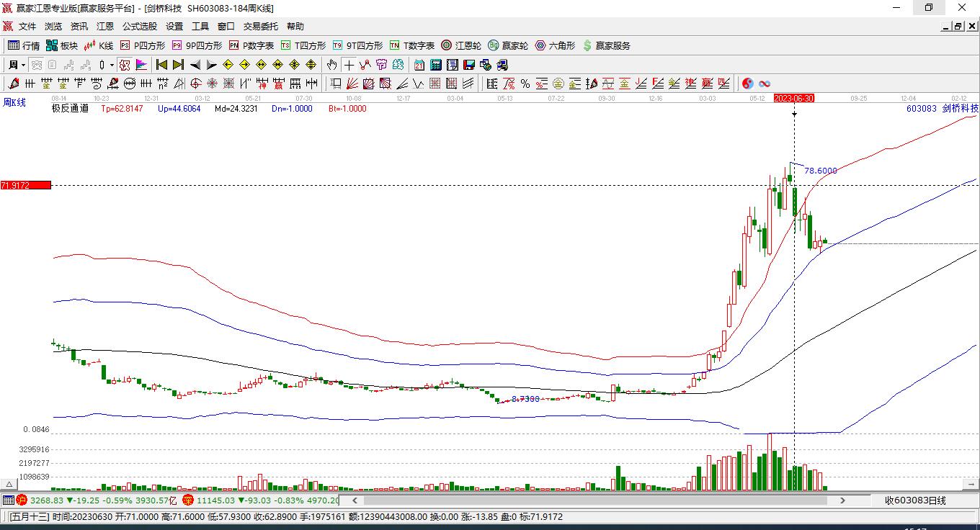This screenshot has height=530, width=980.
Task: Open the calculator icon
Action: tap(435, 65)
